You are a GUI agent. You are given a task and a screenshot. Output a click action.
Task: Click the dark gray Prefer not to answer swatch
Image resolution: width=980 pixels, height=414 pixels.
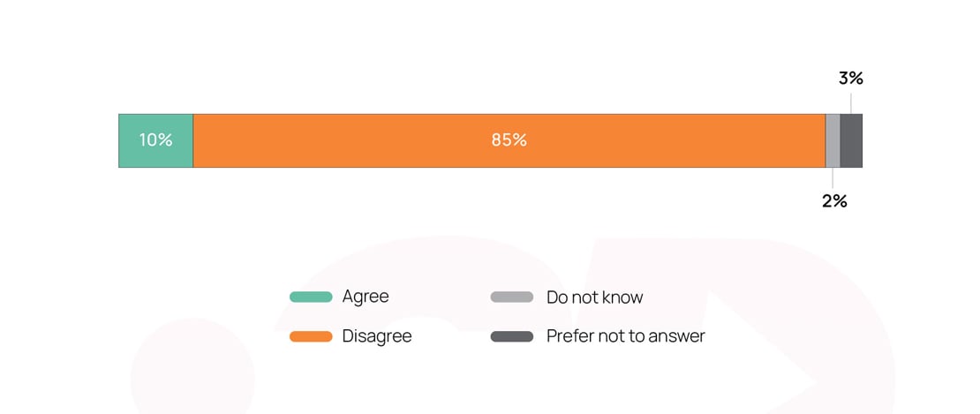(512, 336)
